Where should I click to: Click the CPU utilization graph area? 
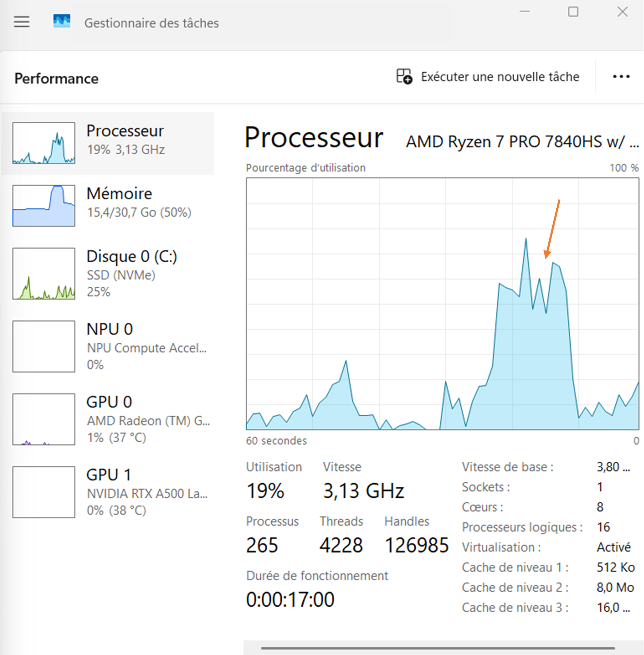tap(442, 304)
